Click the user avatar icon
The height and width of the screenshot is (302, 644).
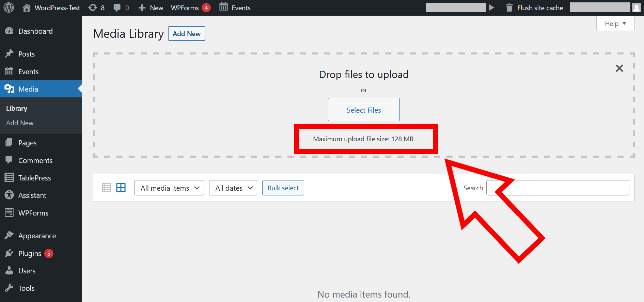pyautogui.click(x=636, y=7)
